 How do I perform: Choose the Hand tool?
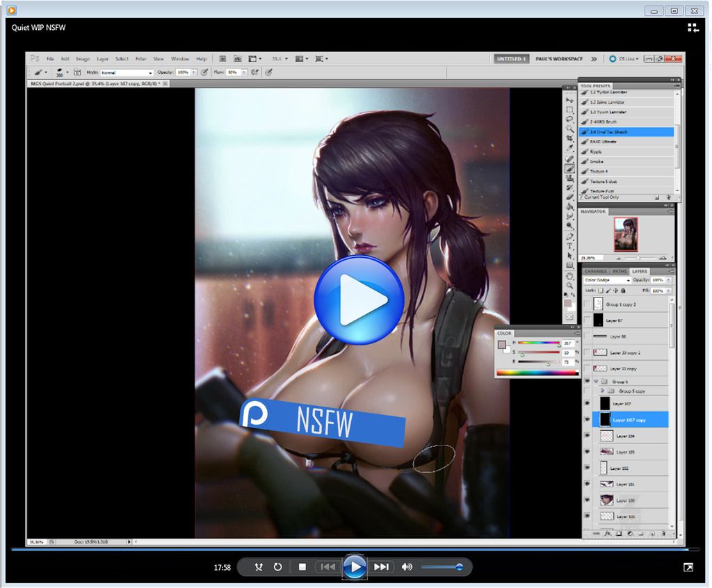[569, 276]
